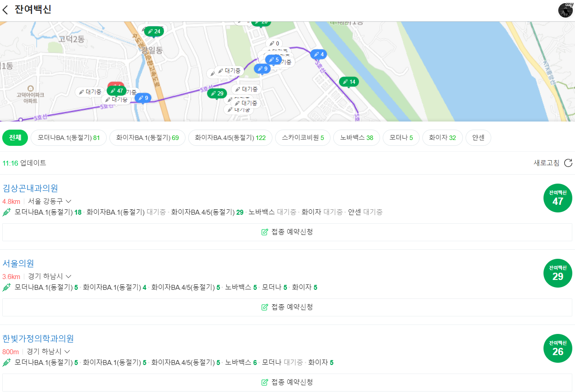Filter by 스카이코비원 5

303,138
